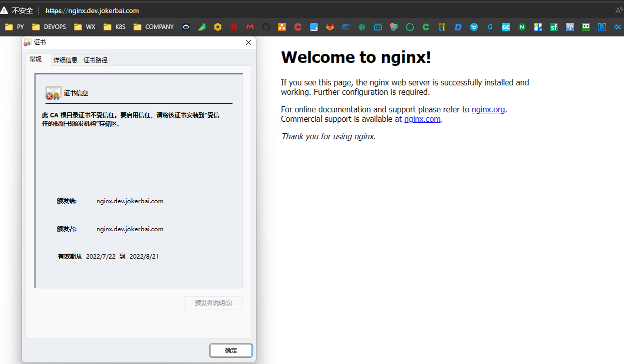This screenshot has height=364, width=624.
Task: Open the green N nginx bookmark
Action: tap(522, 27)
